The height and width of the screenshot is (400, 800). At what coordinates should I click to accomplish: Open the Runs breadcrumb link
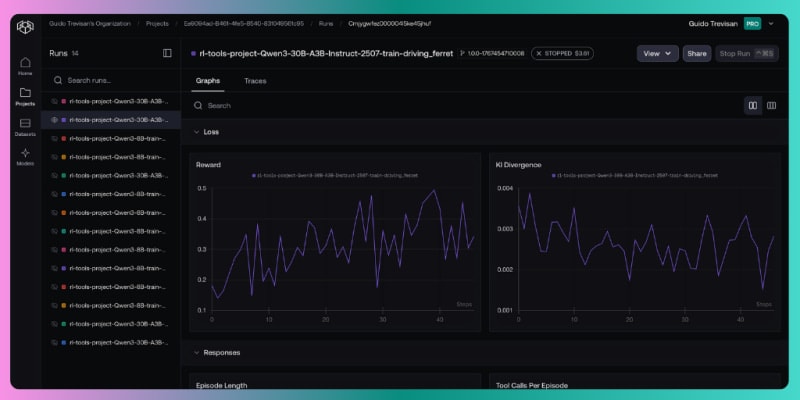tap(326, 23)
